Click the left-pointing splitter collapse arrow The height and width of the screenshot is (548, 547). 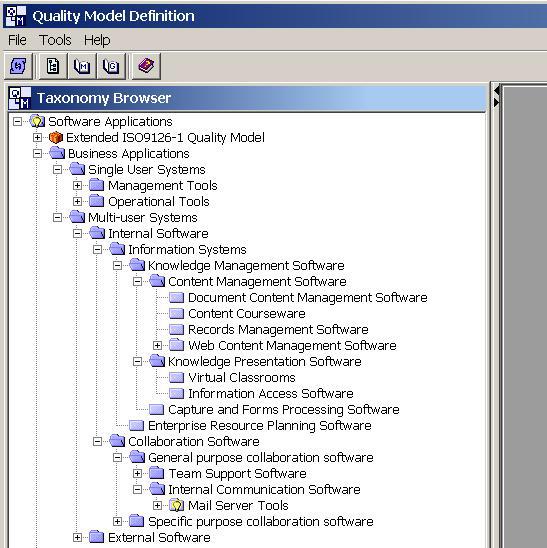click(x=496, y=91)
